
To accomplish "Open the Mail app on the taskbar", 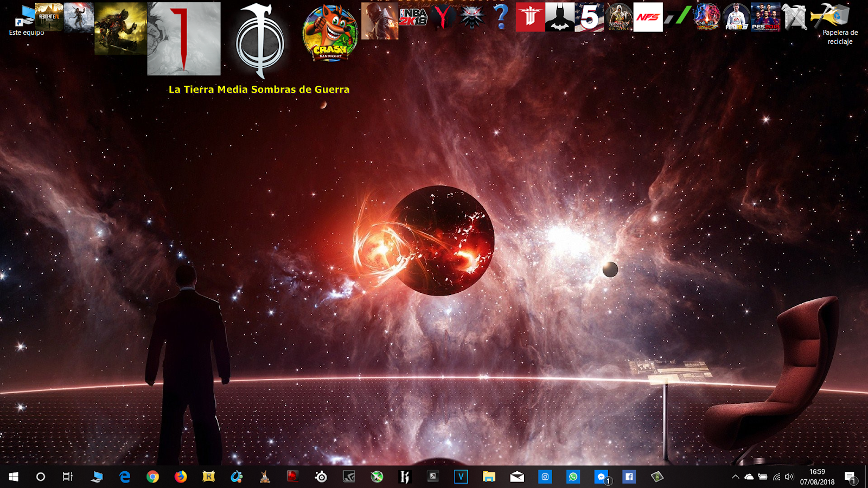I will pyautogui.click(x=517, y=477).
